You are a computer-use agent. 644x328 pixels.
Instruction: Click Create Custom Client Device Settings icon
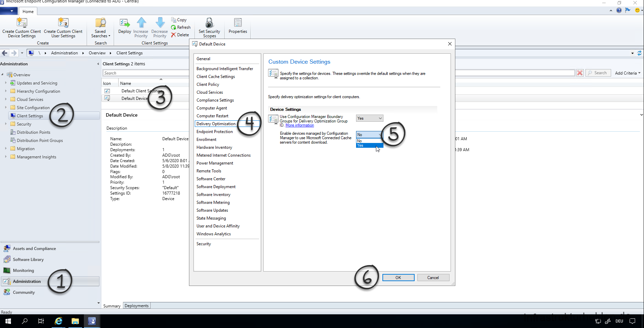(22, 23)
